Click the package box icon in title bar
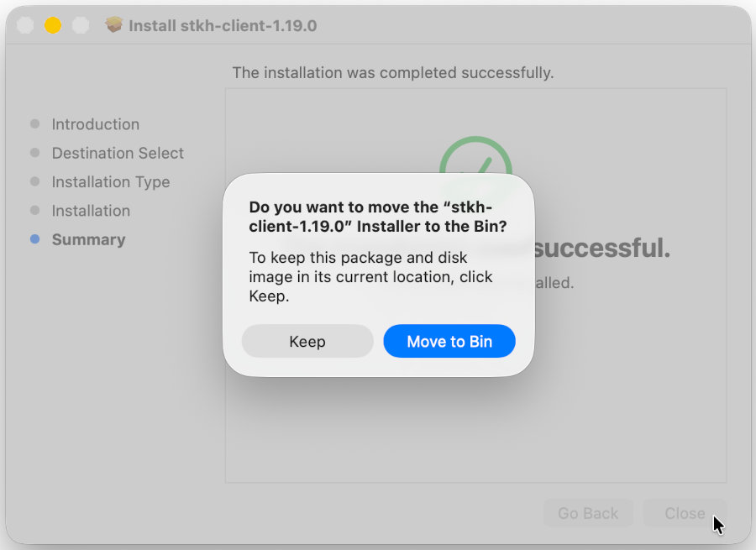This screenshot has width=756, height=550. pos(114,25)
